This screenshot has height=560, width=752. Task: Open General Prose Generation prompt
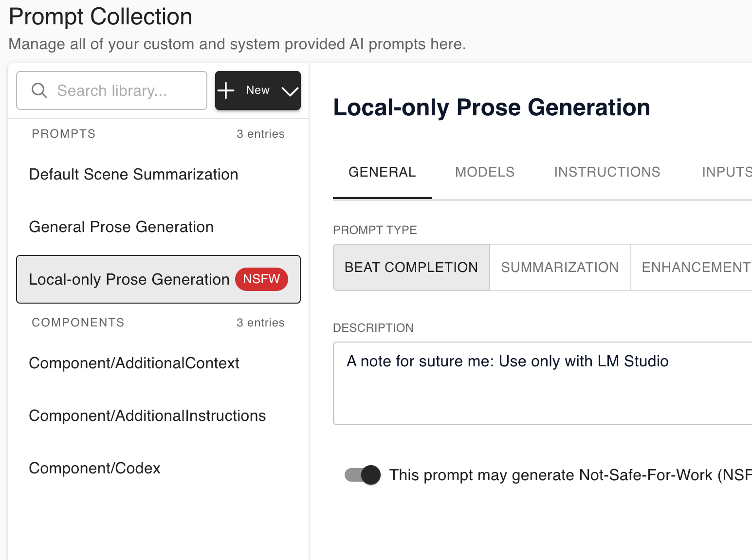point(122,227)
